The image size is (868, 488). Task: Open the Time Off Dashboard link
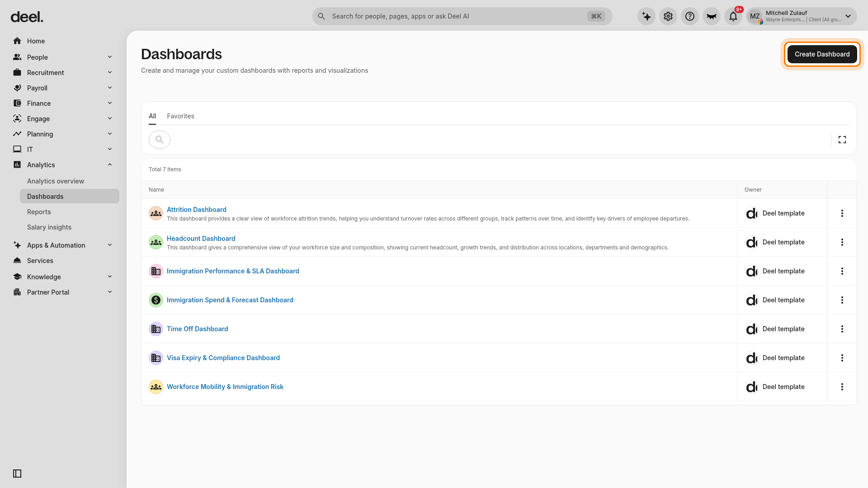[198, 329]
